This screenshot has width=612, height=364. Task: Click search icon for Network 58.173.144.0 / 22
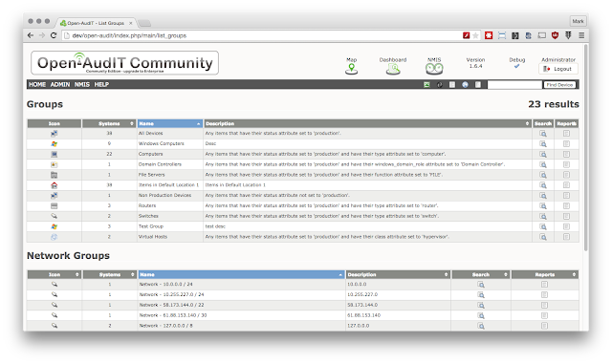(481, 305)
